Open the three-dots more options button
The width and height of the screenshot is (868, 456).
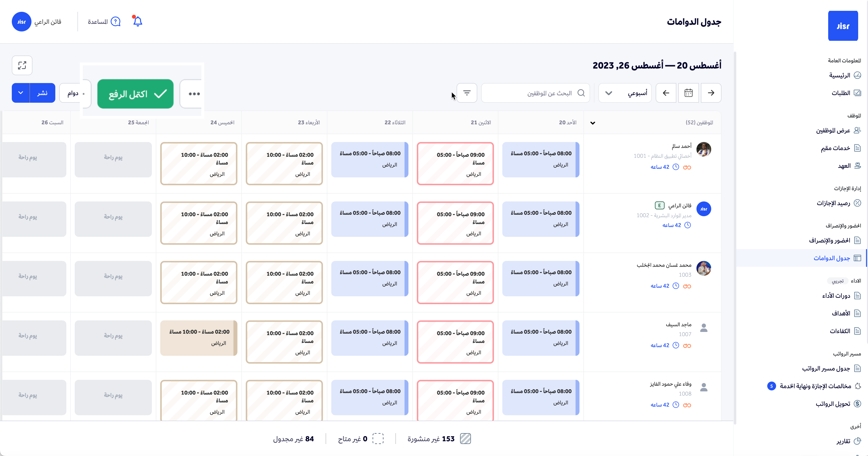pyautogui.click(x=194, y=94)
